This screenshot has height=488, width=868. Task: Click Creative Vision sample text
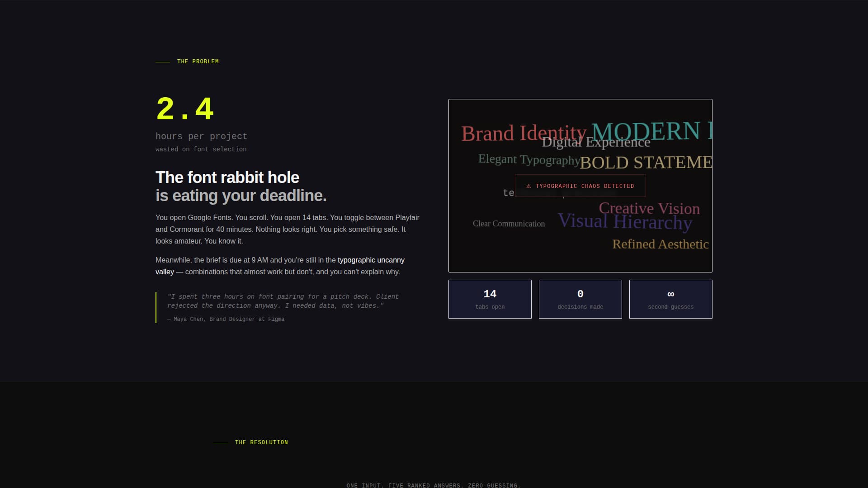(649, 208)
